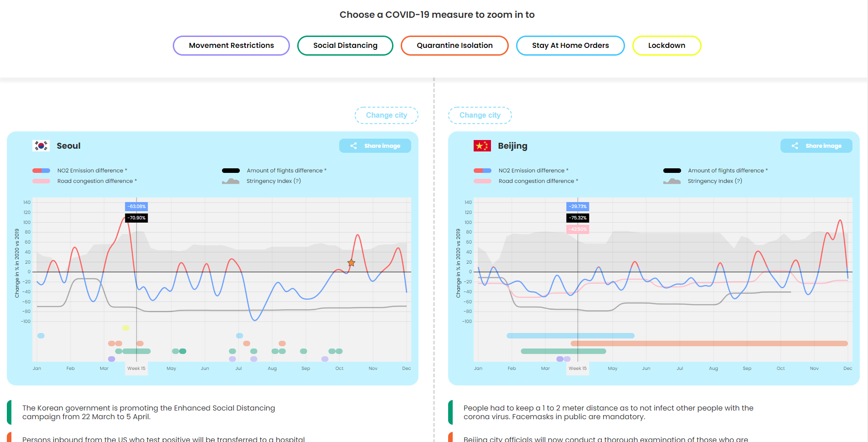This screenshot has width=868, height=442.
Task: Click Beijing Road congestion legend swatch
Action: (482, 181)
